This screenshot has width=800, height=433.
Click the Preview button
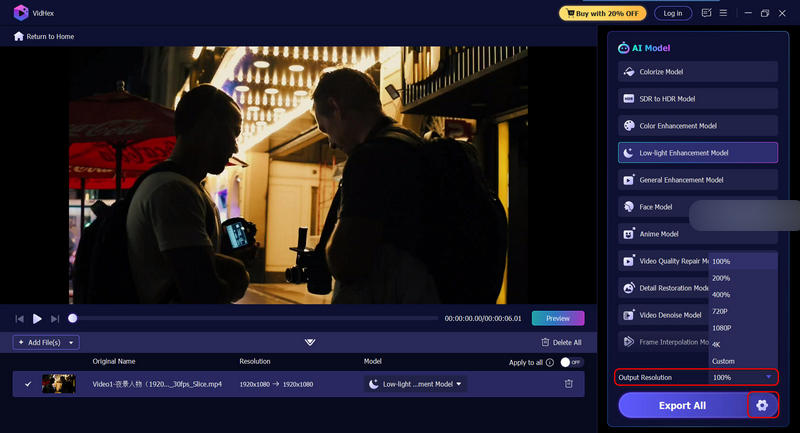(558, 318)
